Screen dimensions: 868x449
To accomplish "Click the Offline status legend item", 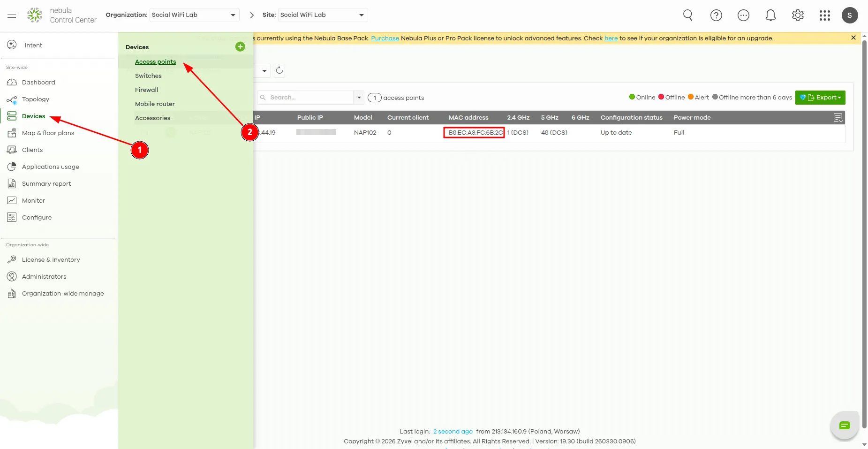I will pyautogui.click(x=672, y=97).
